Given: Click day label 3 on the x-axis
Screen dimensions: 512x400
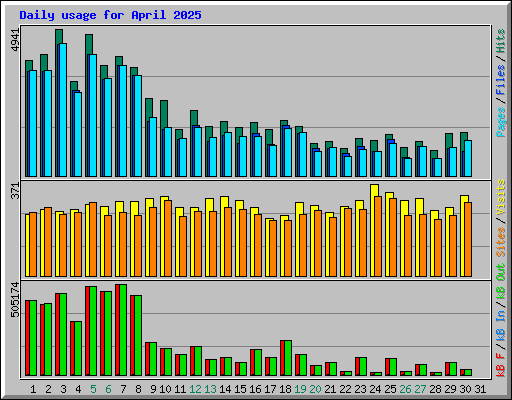Looking at the screenshot, I should click(x=63, y=389).
